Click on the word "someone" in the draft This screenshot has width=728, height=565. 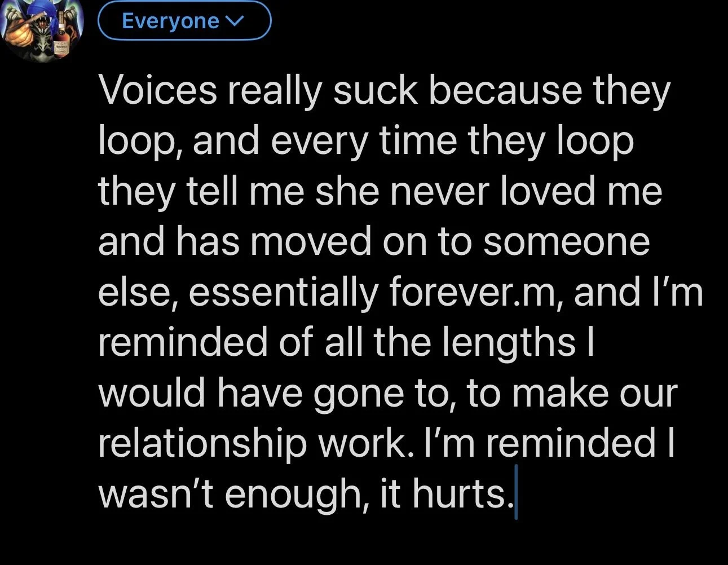[566, 241]
